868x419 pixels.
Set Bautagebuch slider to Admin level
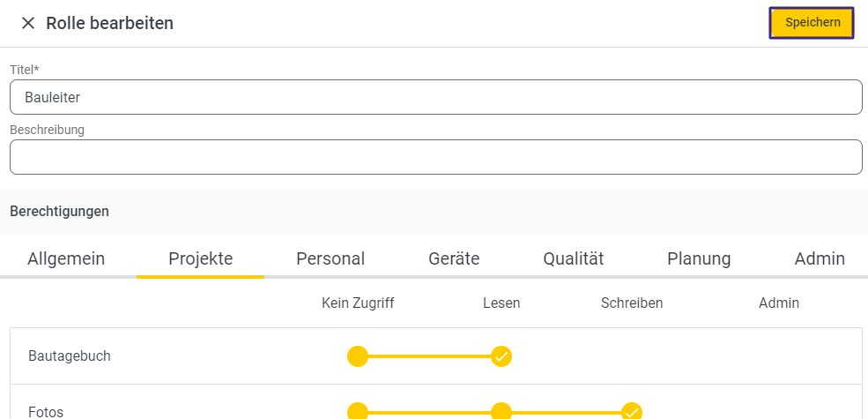click(x=779, y=356)
